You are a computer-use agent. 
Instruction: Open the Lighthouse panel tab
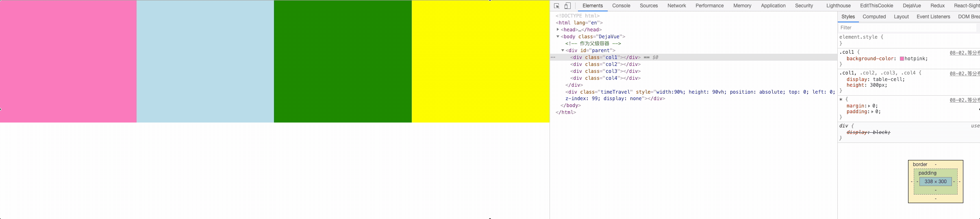(838, 6)
